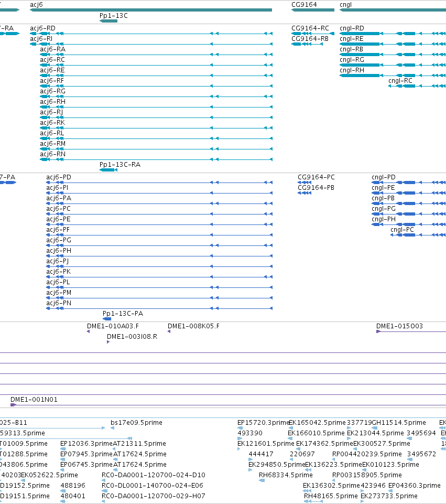Select the EK273733.5prime label
The width and height of the screenshot is (446, 504).
click(x=389, y=496)
